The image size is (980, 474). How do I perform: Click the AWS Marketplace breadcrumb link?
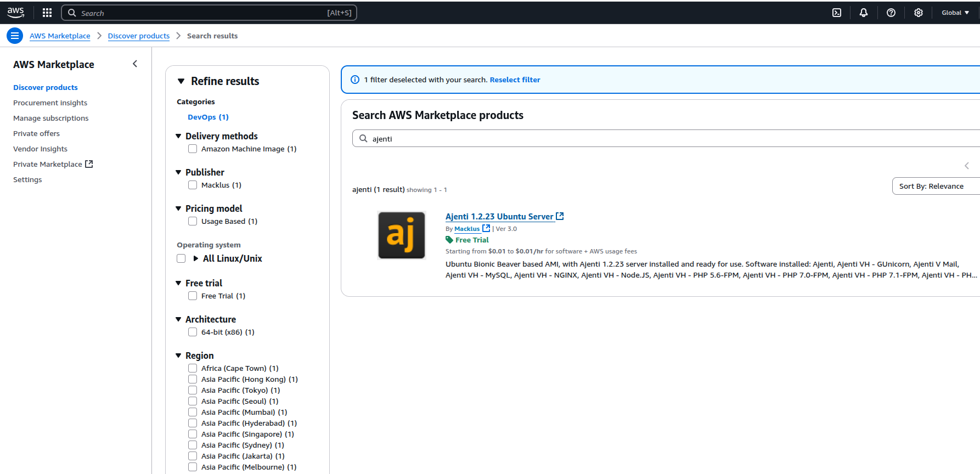(60, 36)
